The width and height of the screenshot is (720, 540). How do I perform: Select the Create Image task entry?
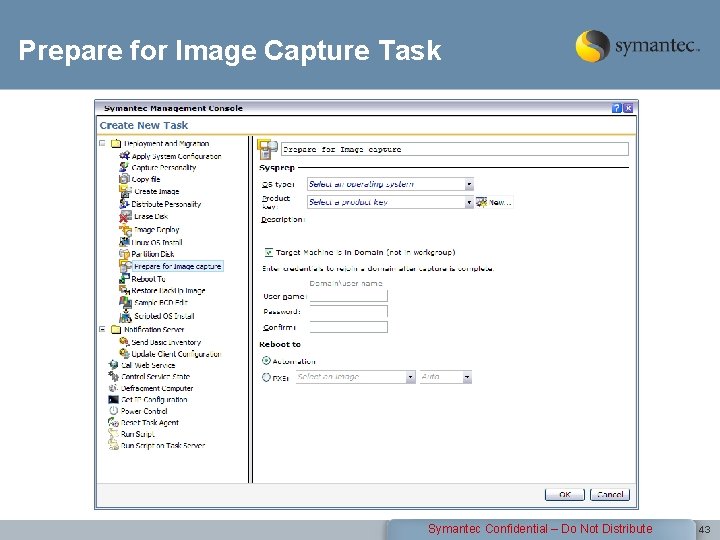[157, 191]
